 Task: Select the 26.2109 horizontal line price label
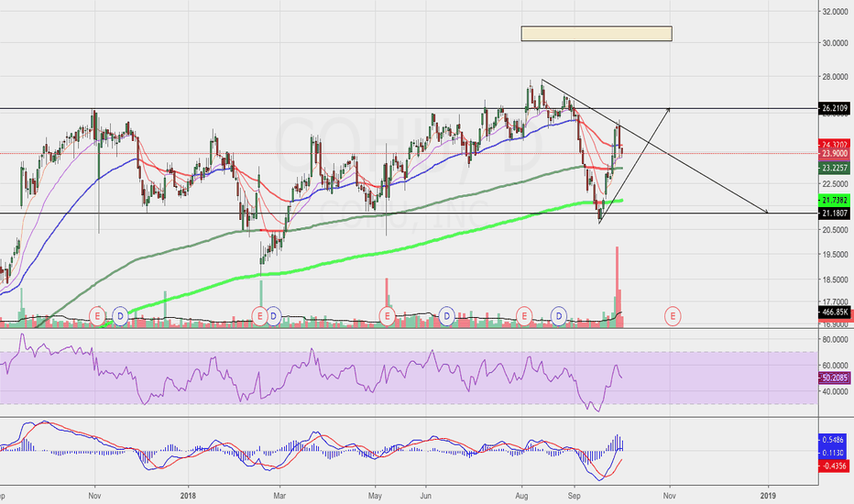[835, 108]
